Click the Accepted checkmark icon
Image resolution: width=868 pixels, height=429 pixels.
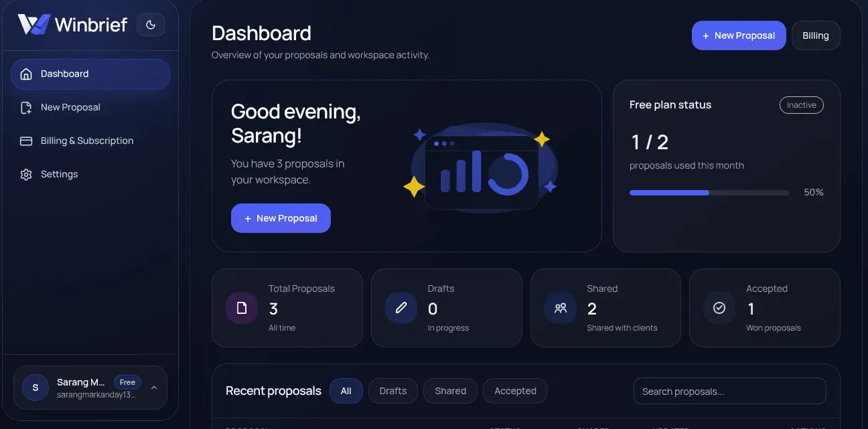[x=719, y=308]
